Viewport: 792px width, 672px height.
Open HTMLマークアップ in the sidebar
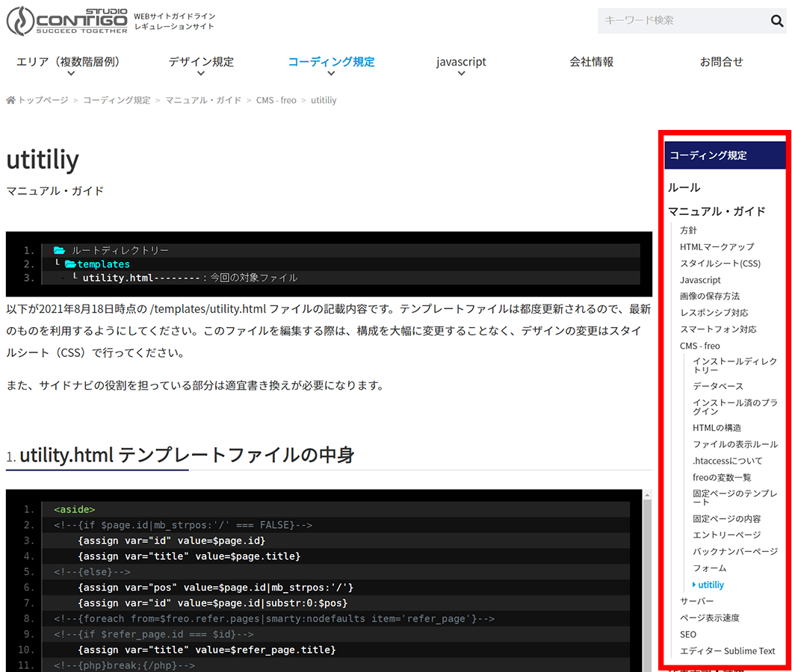(x=717, y=247)
